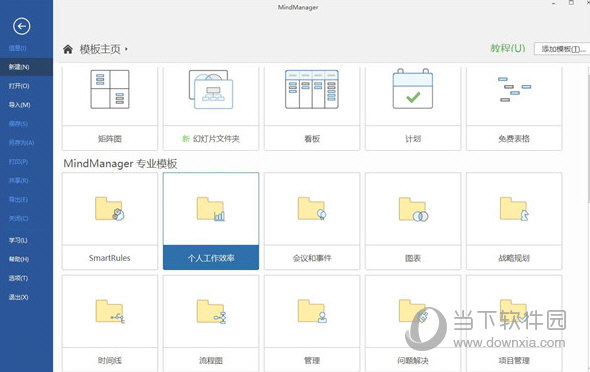Select 导出(E) in the sidebar
This screenshot has height=372, width=590.
pos(26,199)
